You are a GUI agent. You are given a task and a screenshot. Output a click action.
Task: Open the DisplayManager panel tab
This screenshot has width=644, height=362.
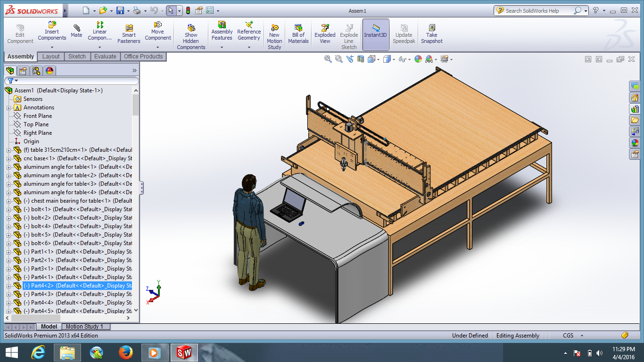click(x=50, y=71)
